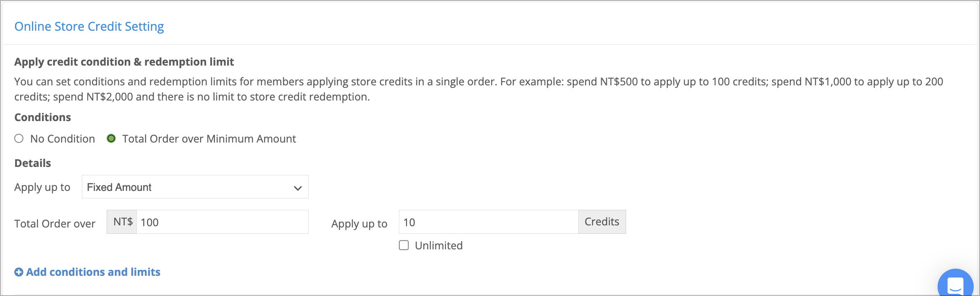Open the Fixed Amount dropdown
Viewport: 980px width, 296px height.
tap(195, 187)
